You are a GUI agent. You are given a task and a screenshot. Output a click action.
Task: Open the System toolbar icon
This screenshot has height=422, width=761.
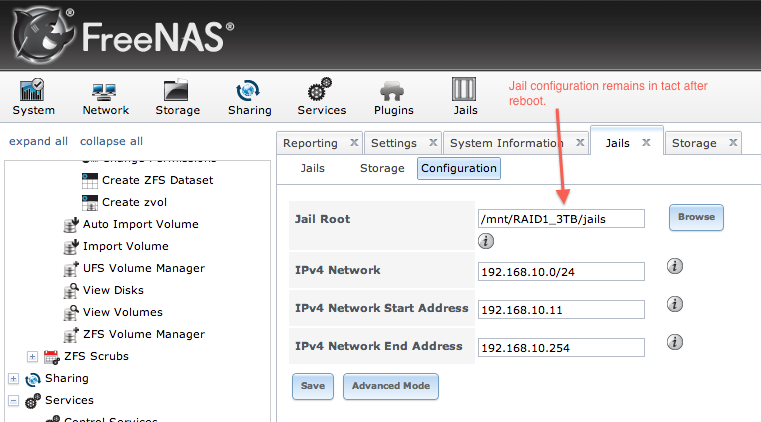(33, 90)
